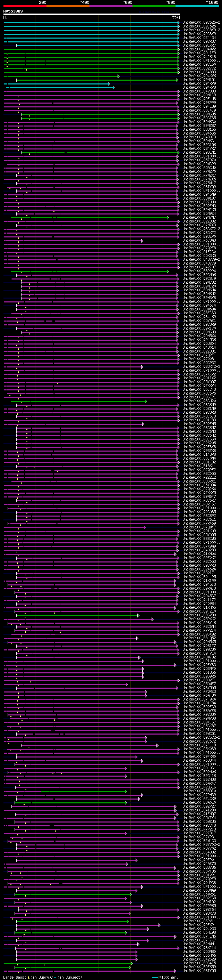Screen dimensions: 222x980
Task: Select hit label UniRef100_Q9SR37
Action: 199,41
